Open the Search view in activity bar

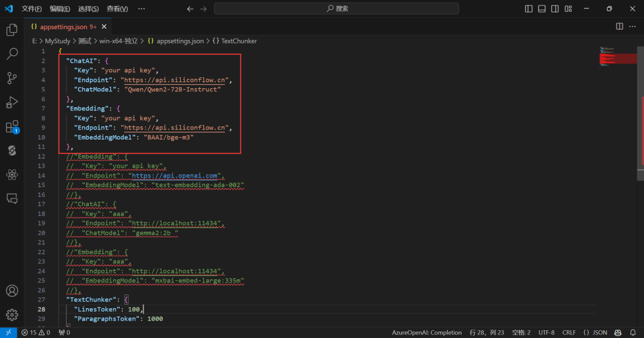[x=12, y=54]
